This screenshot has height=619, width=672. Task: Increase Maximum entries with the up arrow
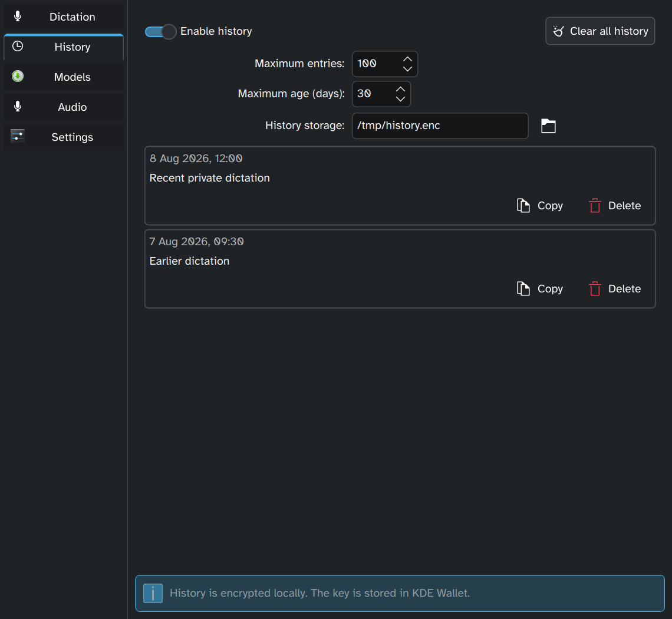point(407,59)
